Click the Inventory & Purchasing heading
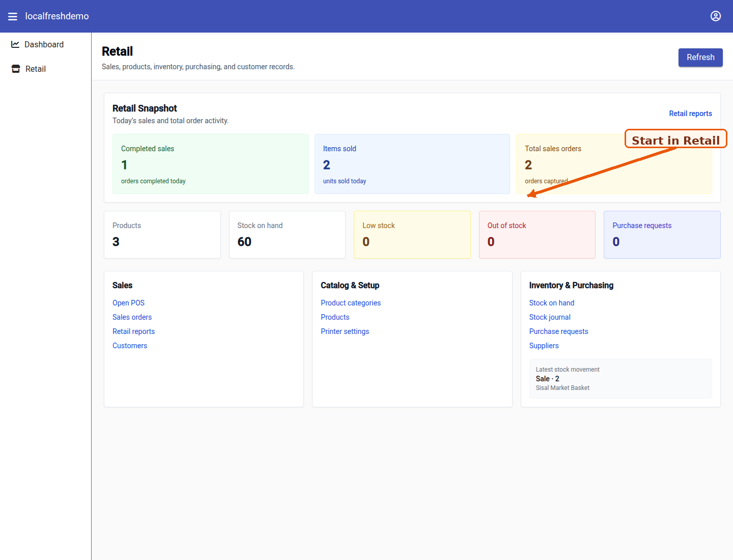 [x=571, y=286]
